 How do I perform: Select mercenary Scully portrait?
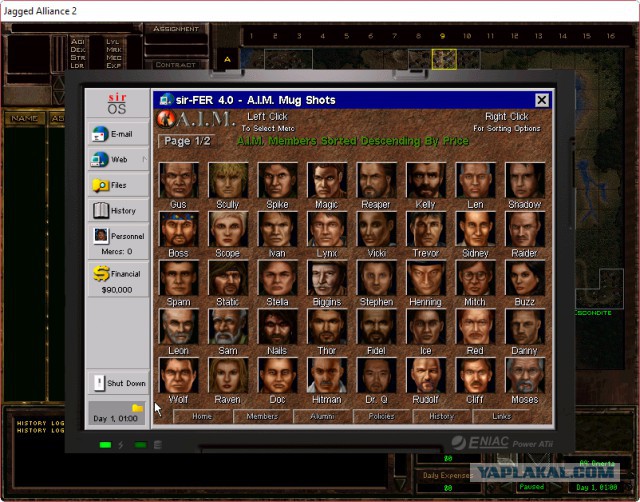coord(228,180)
